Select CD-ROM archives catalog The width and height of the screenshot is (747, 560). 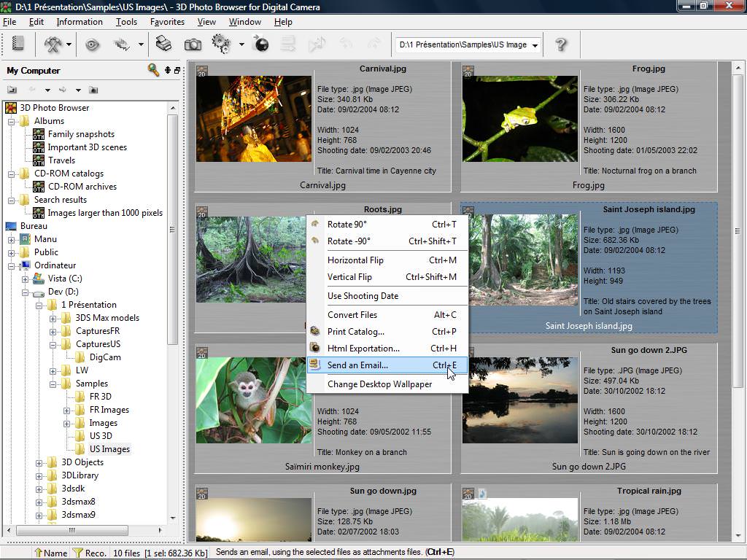[x=82, y=187]
